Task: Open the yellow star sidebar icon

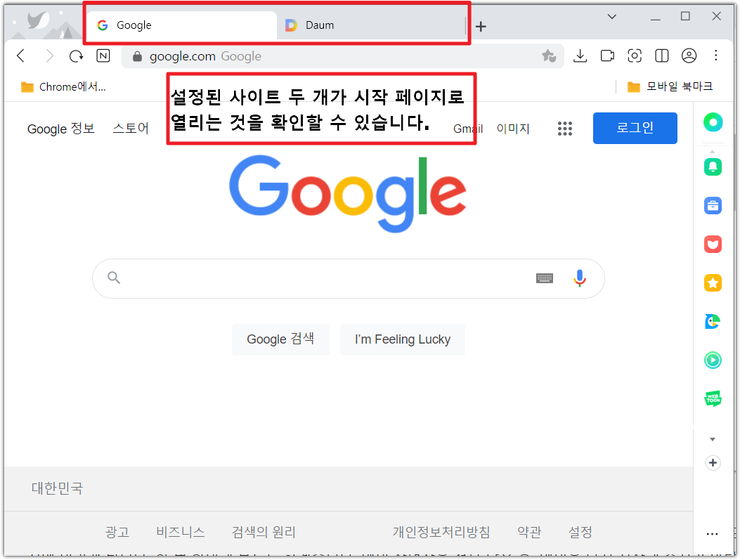Action: coord(713,283)
